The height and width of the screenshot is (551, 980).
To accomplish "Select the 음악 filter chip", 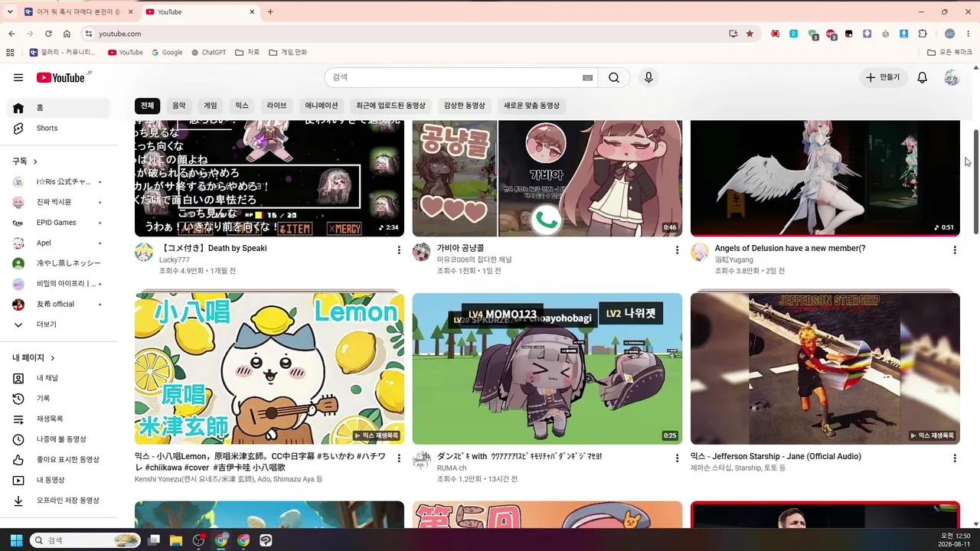I will click(x=179, y=106).
